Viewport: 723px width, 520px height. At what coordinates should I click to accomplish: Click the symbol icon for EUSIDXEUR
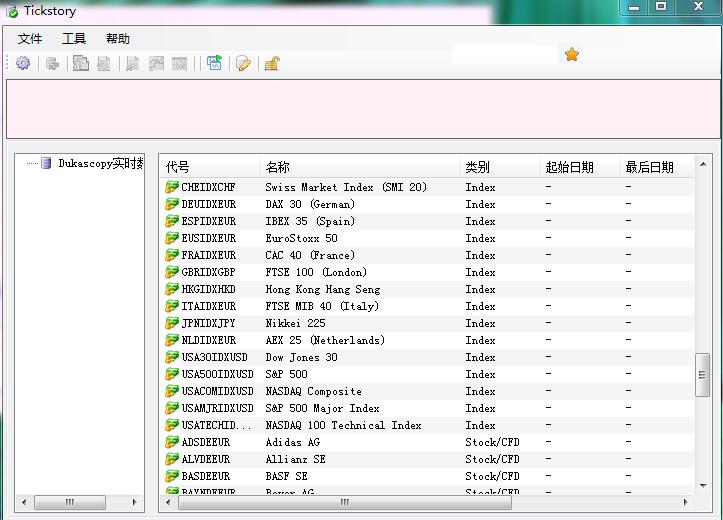(x=172, y=238)
